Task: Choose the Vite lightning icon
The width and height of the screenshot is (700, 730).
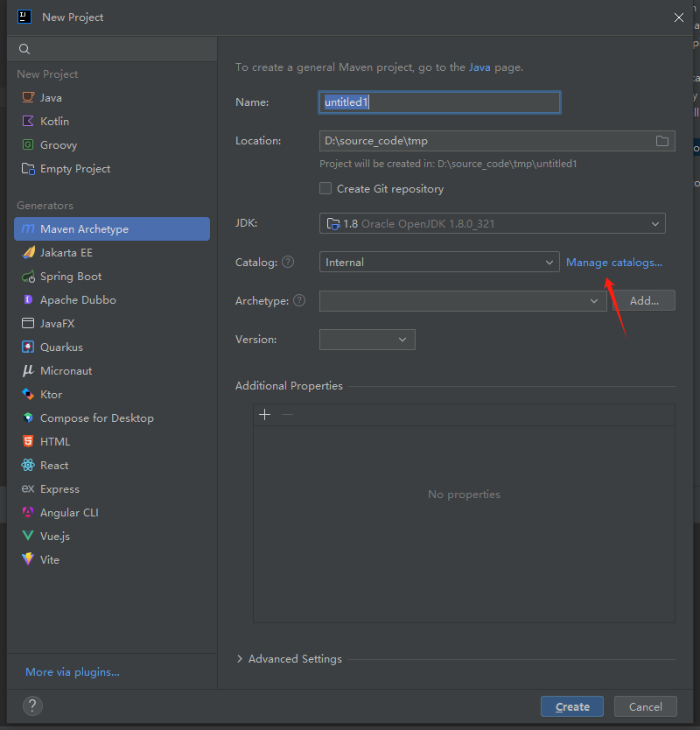Action: (28, 559)
